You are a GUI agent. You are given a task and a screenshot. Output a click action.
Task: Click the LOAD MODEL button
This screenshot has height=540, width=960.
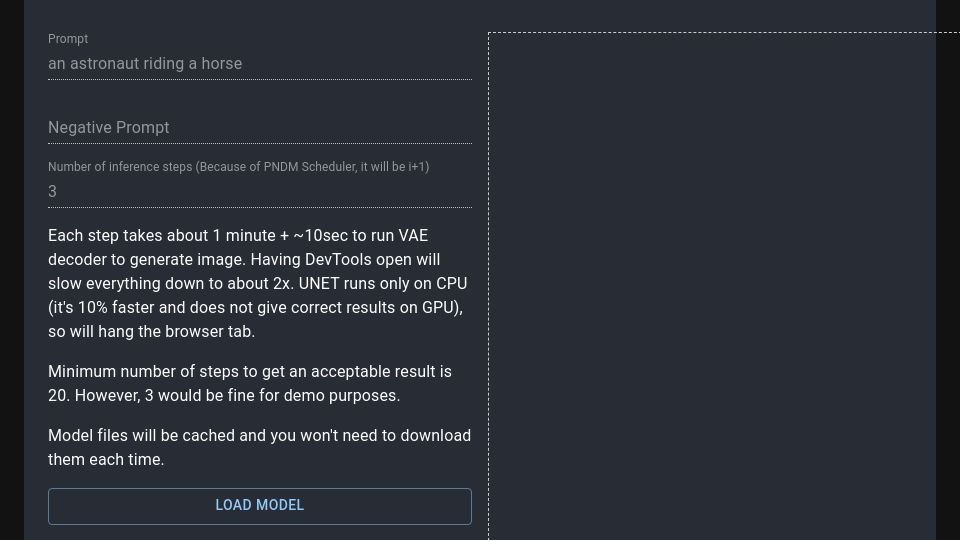[260, 506]
